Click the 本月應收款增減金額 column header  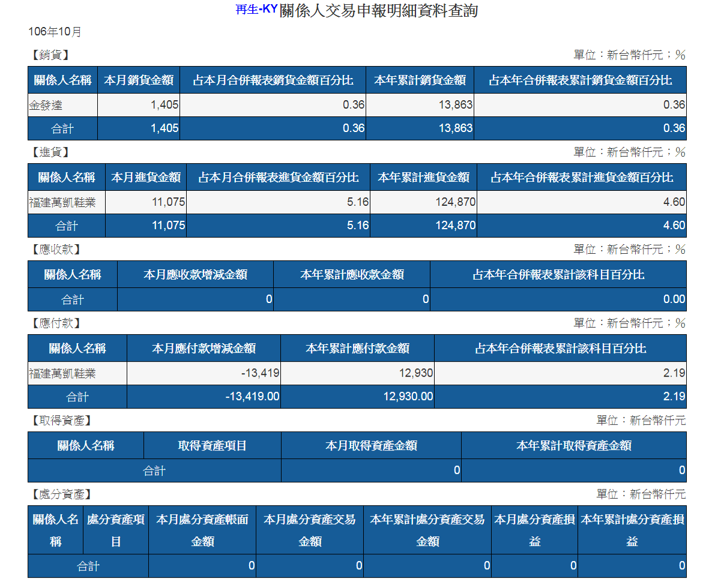[196, 275]
